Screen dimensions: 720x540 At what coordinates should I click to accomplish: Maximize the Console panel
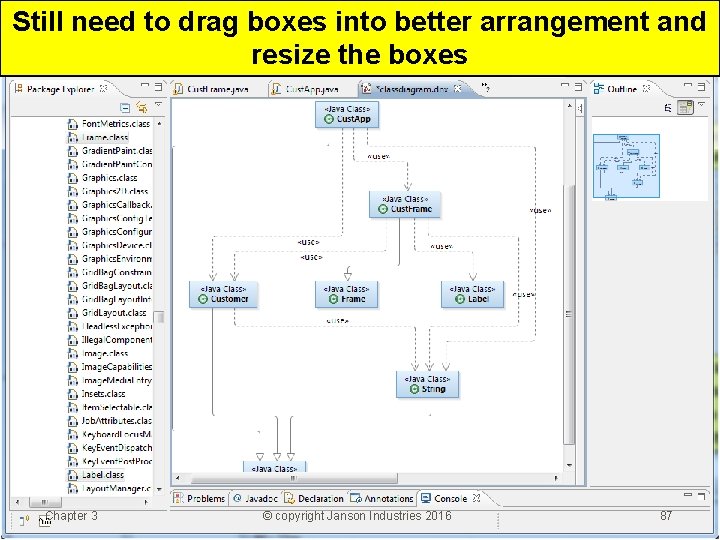(702, 496)
